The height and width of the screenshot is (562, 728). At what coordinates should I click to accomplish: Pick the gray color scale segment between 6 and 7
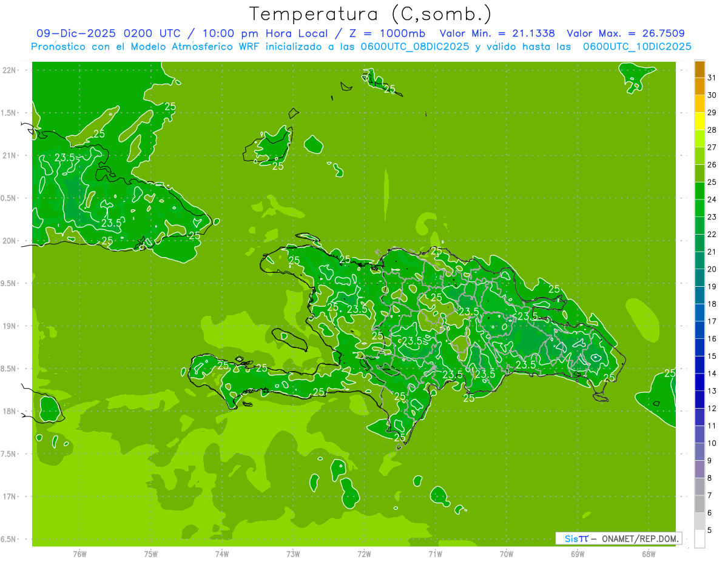[699, 504]
